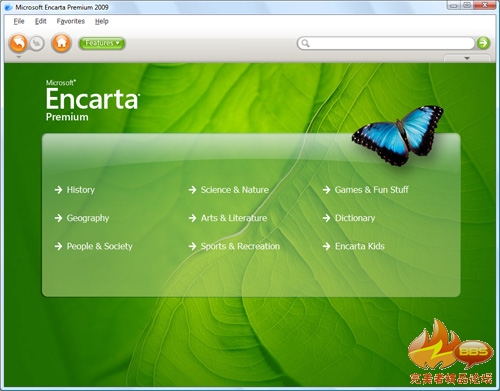Expand the small arrow under Back button
500x391 pixels.
[x=19, y=57]
